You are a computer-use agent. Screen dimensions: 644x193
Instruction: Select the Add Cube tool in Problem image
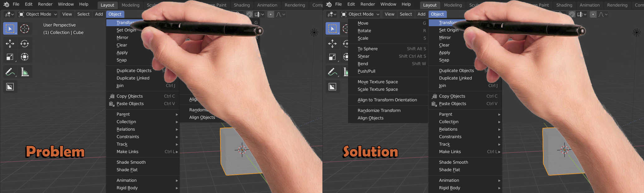pos(10,87)
